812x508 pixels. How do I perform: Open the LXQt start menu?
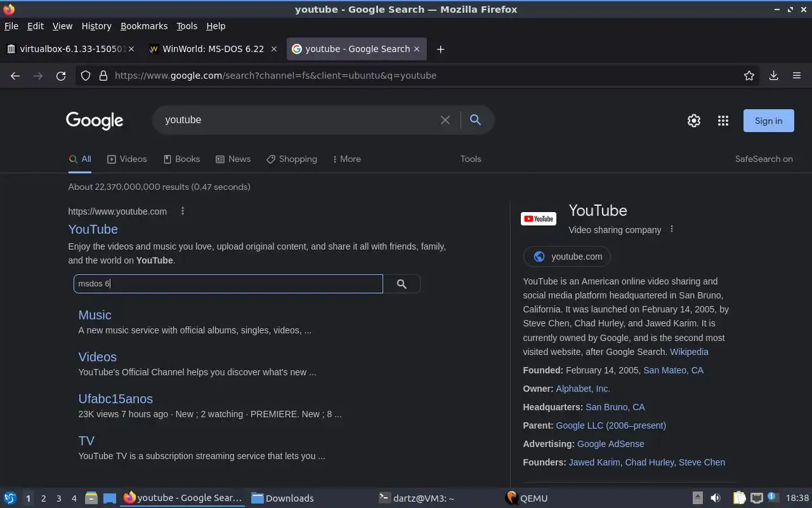pyautogui.click(x=10, y=498)
